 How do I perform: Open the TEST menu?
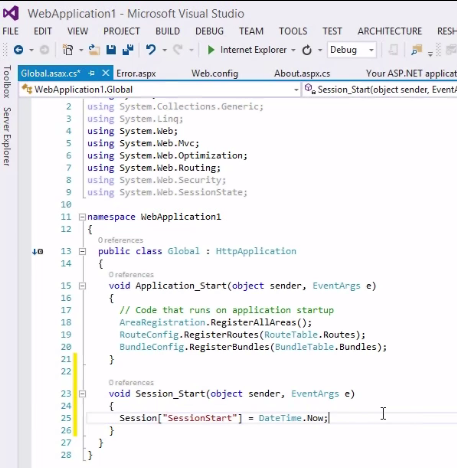coord(332,31)
